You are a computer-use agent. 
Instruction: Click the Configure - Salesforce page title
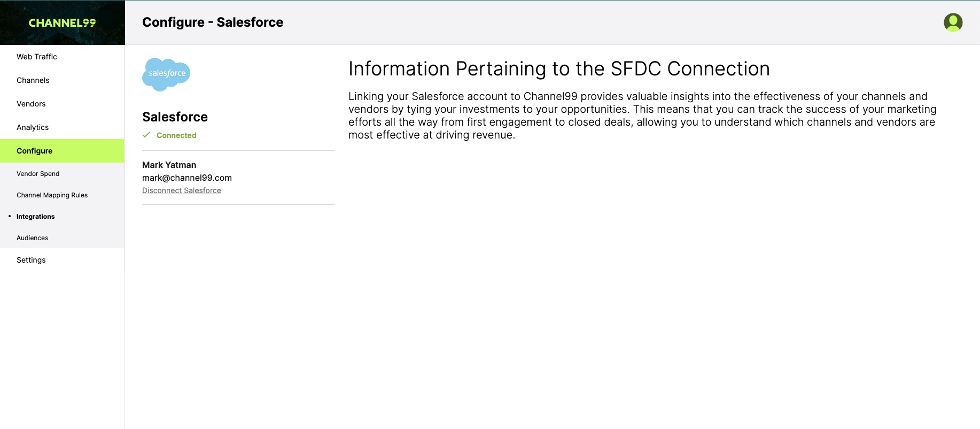pyautogui.click(x=213, y=22)
